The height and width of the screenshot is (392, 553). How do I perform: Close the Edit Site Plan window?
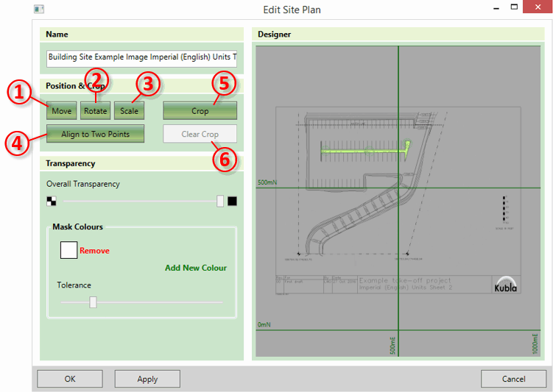point(538,7)
